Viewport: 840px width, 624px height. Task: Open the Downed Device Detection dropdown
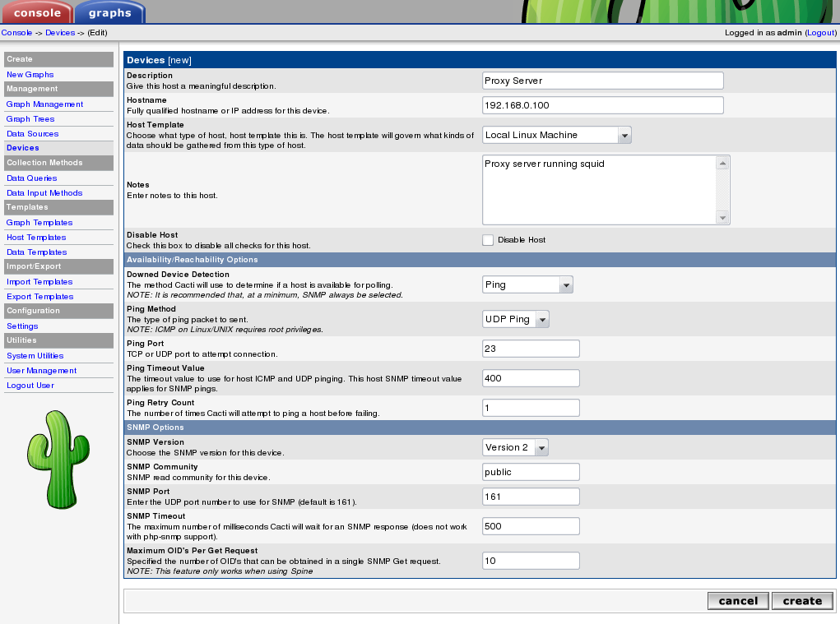click(x=527, y=284)
